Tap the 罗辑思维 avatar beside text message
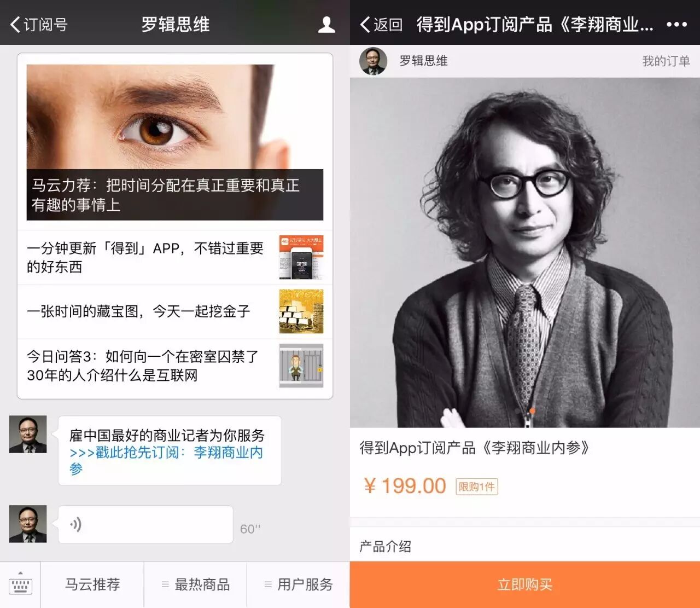The width and height of the screenshot is (700, 608). [28, 435]
